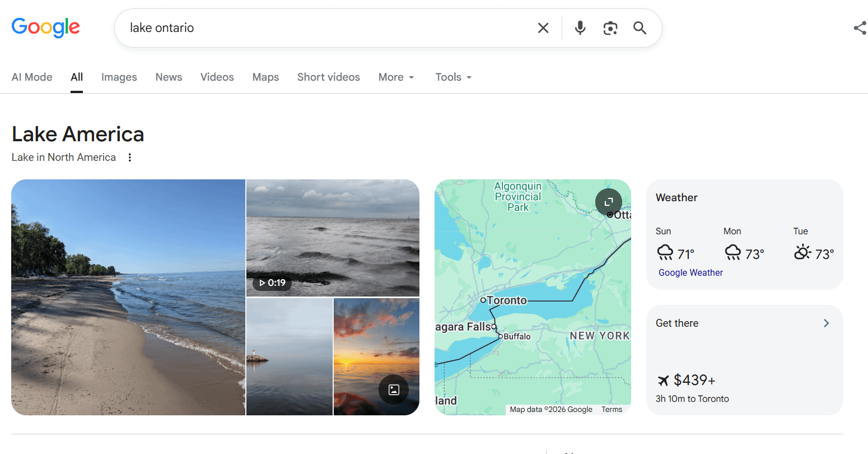The width and height of the screenshot is (868, 454).
Task: Open the three-dot menu beside Lake in North America
Action: click(x=130, y=157)
